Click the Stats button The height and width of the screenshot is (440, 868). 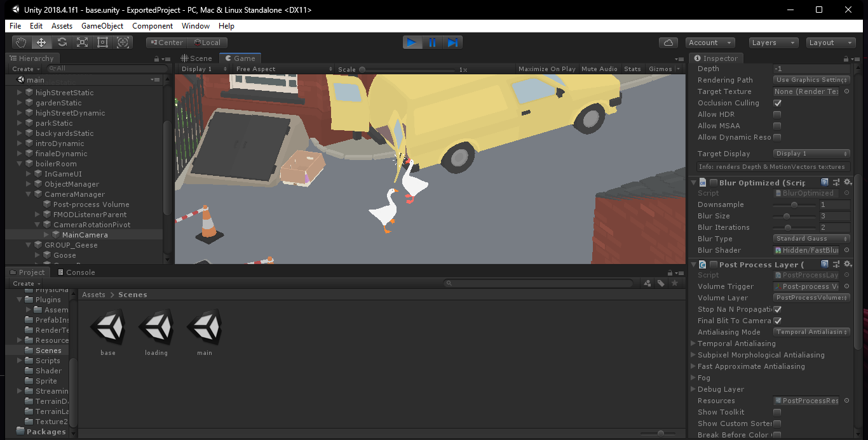[x=632, y=69]
